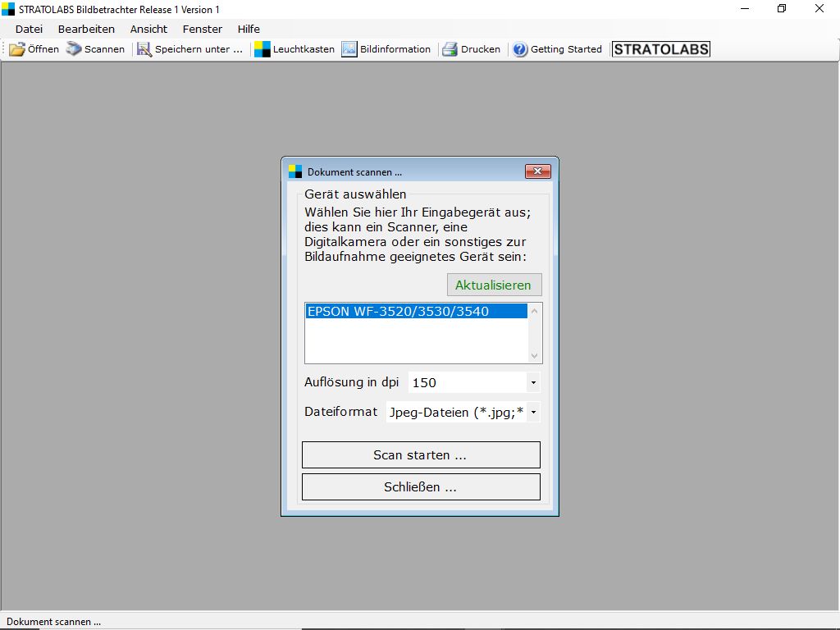Open the Fenster menu
This screenshot has width=840, height=630.
203,29
